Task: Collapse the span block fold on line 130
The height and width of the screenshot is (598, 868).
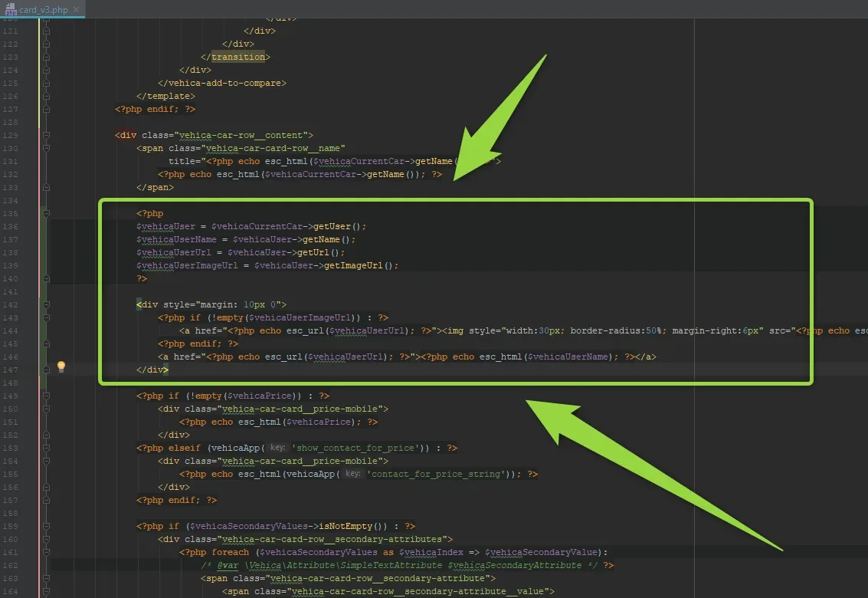Action: pos(47,148)
